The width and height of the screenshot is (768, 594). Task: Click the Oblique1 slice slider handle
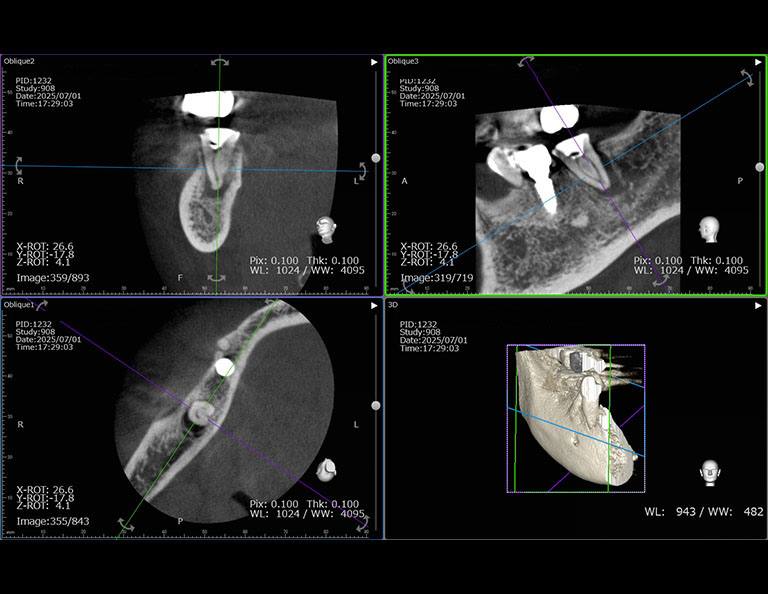[x=376, y=406]
